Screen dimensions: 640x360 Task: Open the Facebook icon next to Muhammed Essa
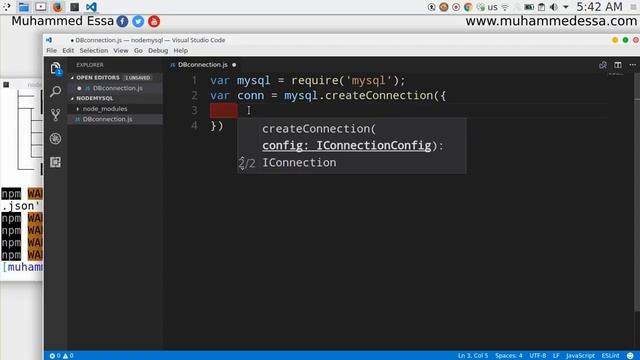122,21
